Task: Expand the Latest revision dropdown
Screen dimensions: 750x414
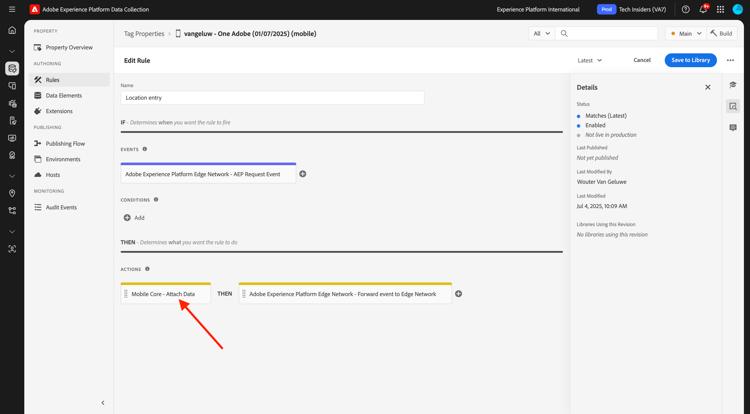Action: (590, 60)
